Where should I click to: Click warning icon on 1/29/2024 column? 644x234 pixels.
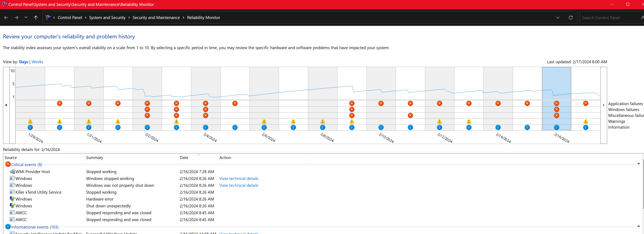point(30,121)
